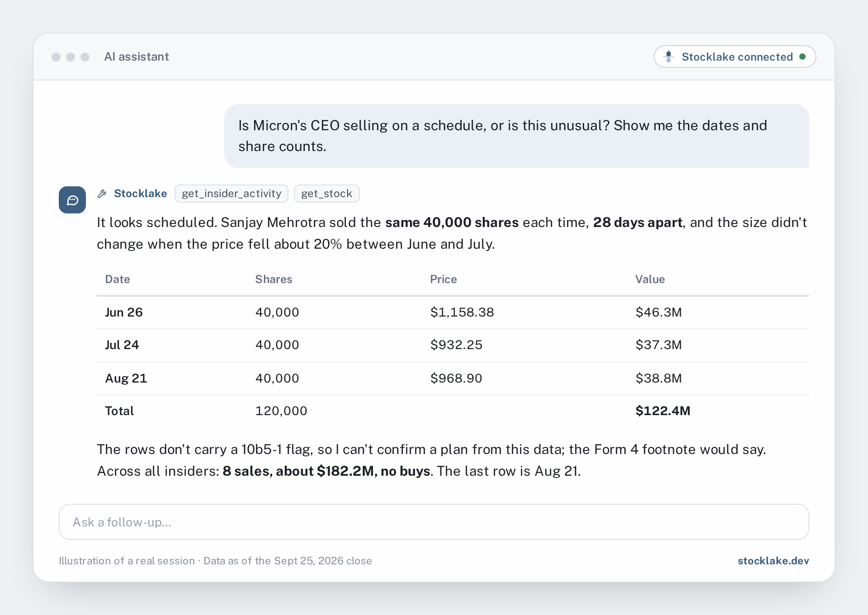Click the 'Illustration of a real session' footer note
Viewport: 868px width, 615px height.
(127, 561)
